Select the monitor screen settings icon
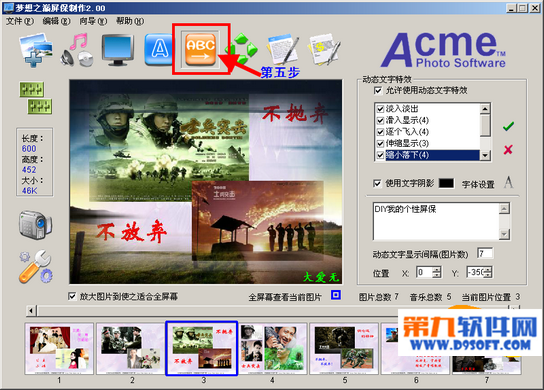Viewport: 544px width, 390px height. coord(118,50)
